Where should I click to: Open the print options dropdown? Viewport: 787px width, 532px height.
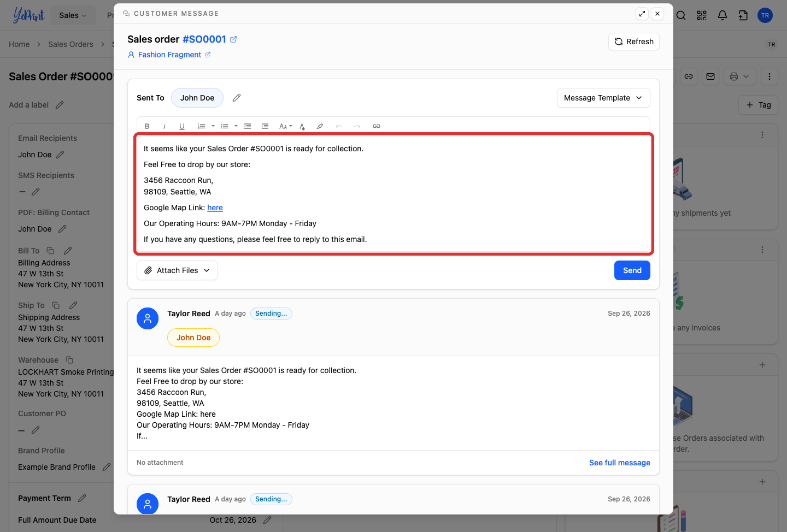(740, 76)
